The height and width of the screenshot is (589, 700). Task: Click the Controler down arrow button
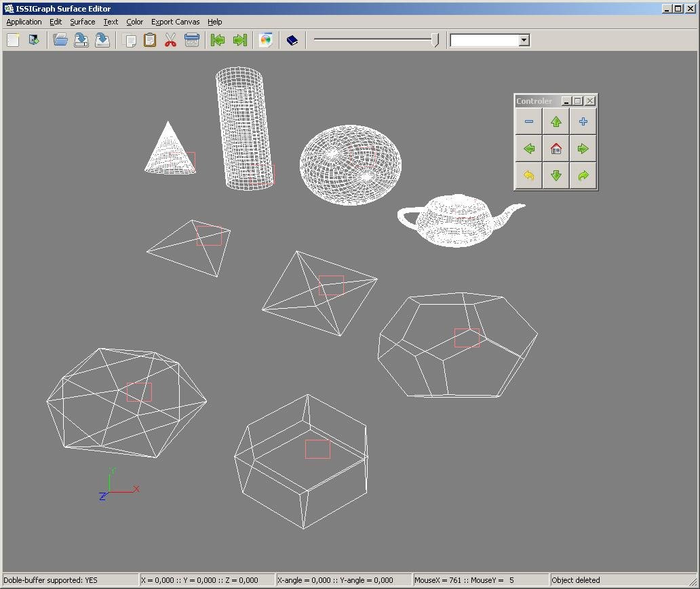556,176
